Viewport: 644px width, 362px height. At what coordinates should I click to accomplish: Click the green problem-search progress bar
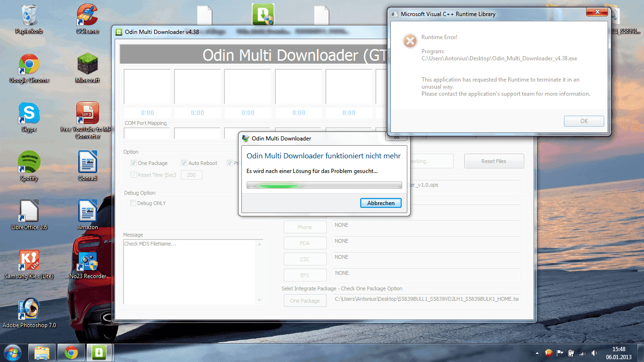(x=324, y=185)
